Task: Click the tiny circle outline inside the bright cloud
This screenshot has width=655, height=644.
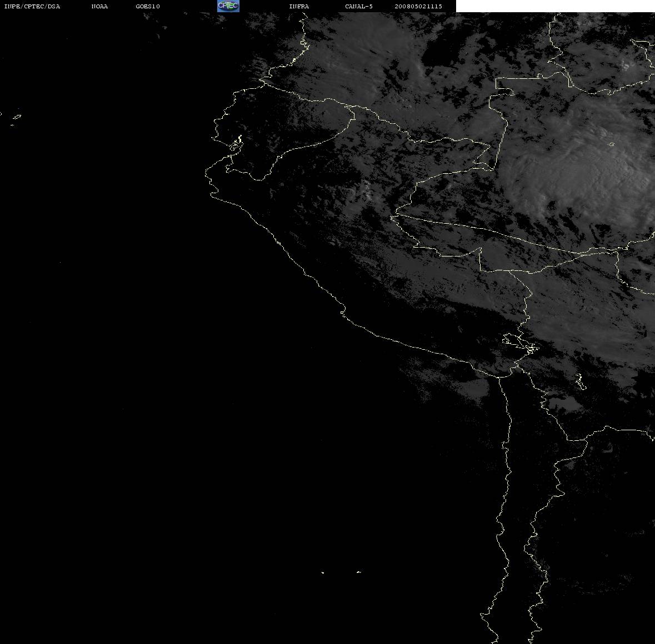Action: tap(612, 144)
